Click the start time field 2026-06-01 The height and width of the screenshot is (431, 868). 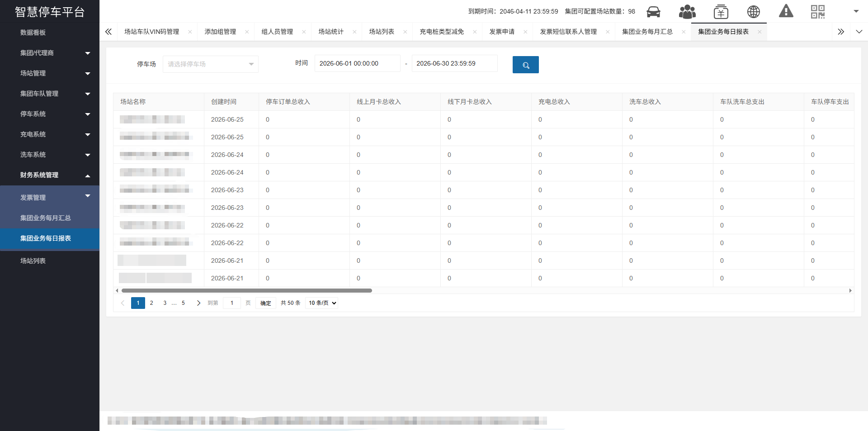[358, 63]
